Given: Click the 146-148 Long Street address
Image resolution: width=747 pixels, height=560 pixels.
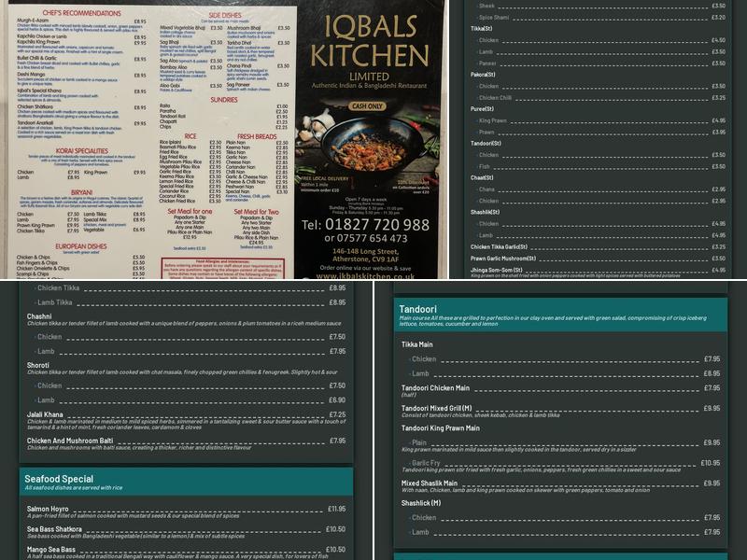Looking at the screenshot, I should coord(364,252).
